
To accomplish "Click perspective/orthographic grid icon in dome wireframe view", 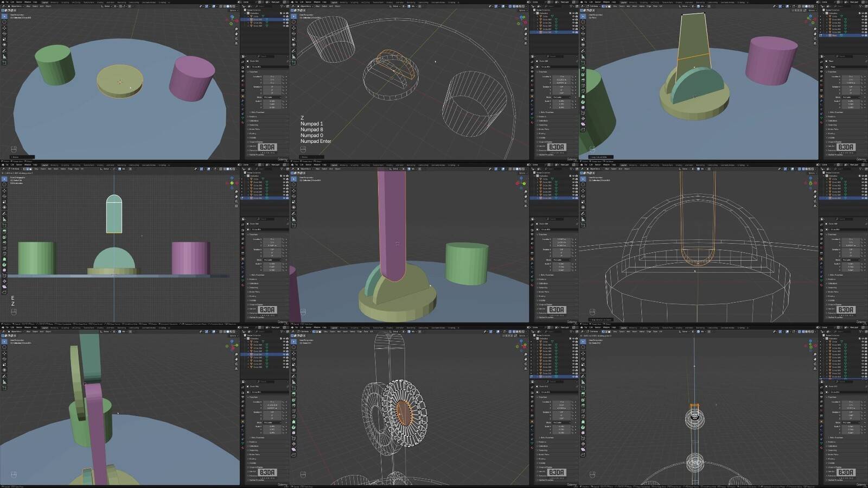I will tap(815, 206).
